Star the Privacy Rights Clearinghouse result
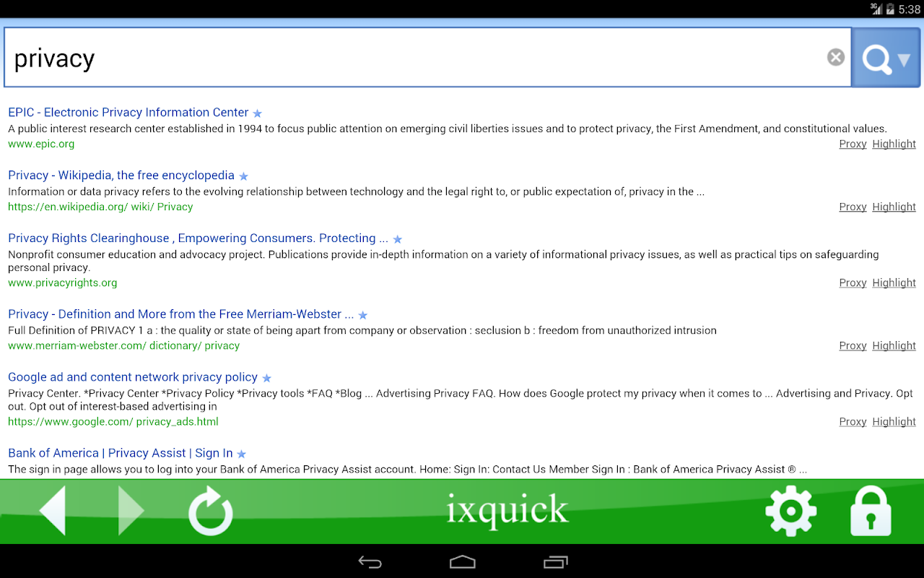The image size is (924, 578). tap(397, 239)
